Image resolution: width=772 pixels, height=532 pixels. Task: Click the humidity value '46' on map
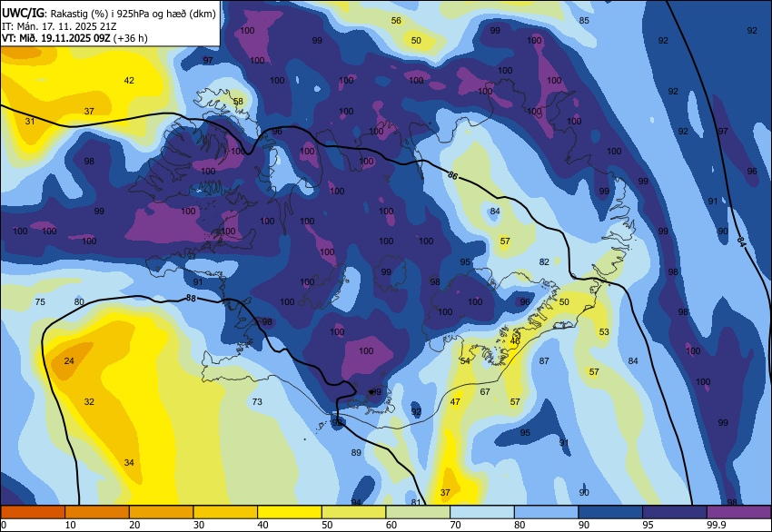(515, 341)
